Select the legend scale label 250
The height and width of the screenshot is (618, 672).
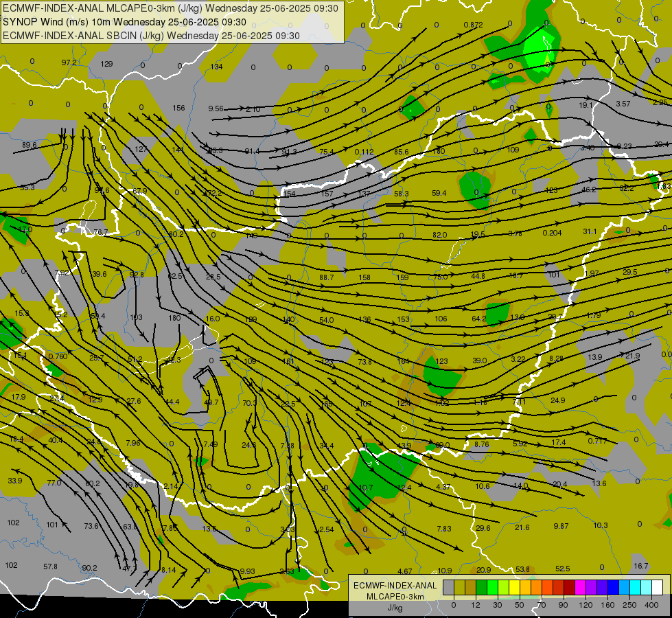pos(629,605)
